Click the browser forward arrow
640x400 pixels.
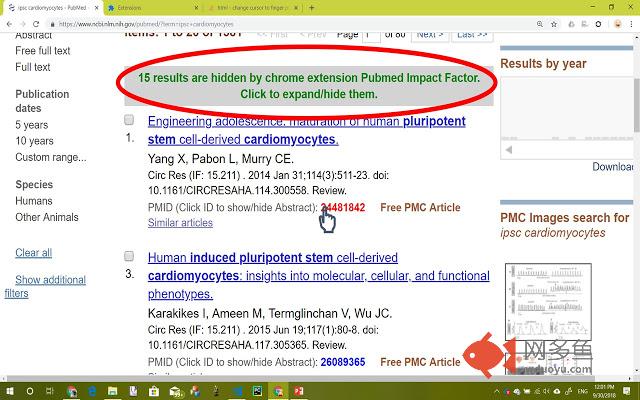pos(22,24)
